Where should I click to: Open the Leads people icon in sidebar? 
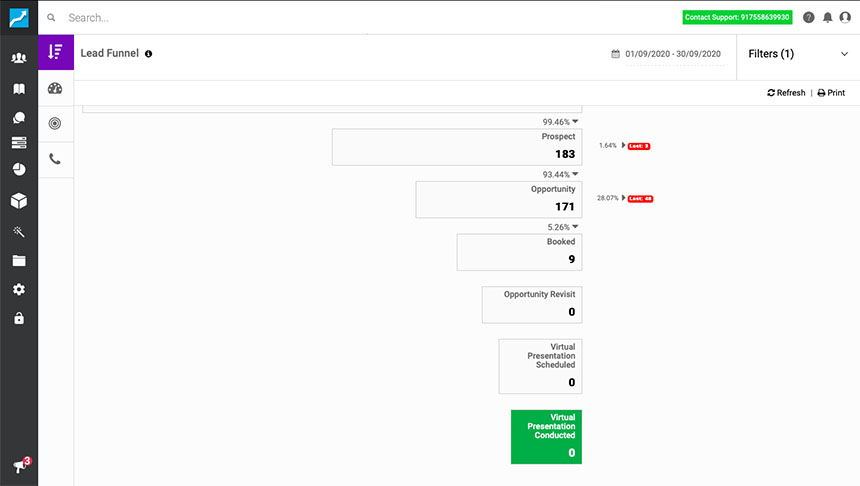click(x=19, y=58)
